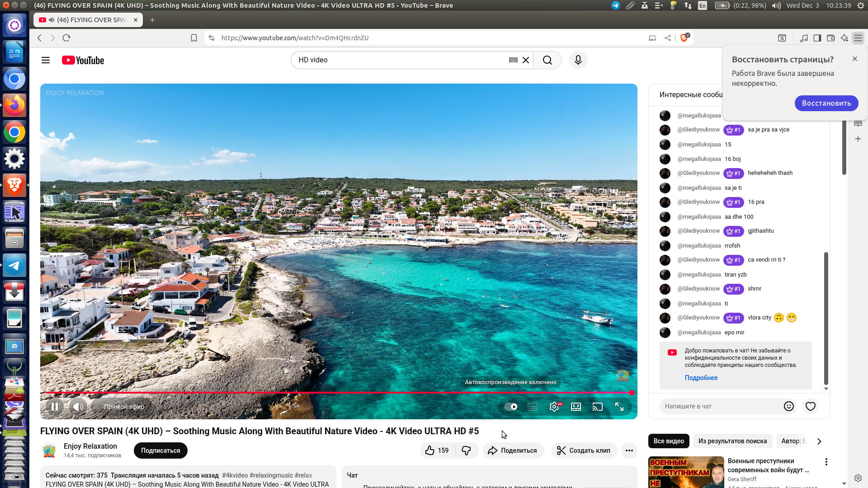The width and height of the screenshot is (868, 488).
Task: Open Brave Shields icon
Action: point(684,38)
